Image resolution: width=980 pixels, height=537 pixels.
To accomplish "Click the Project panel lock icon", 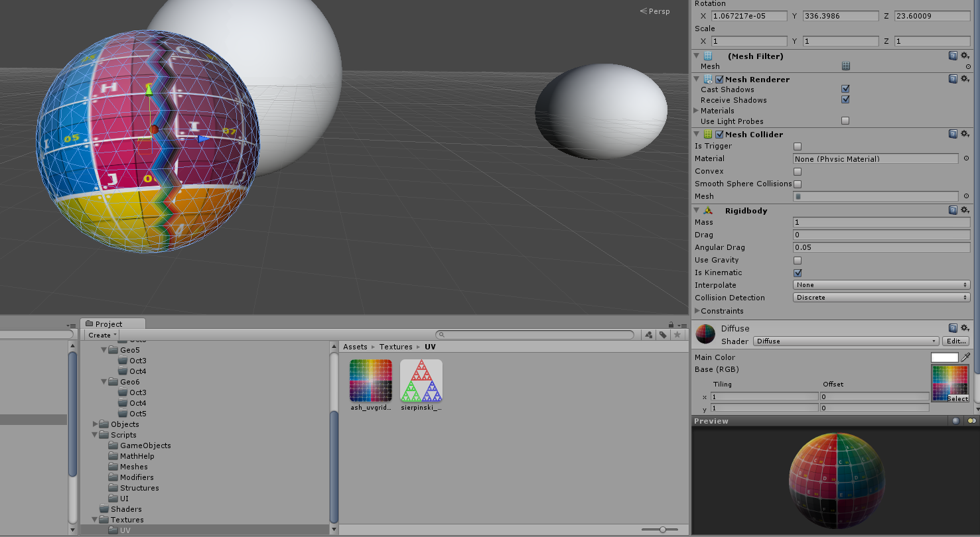I will [x=671, y=324].
